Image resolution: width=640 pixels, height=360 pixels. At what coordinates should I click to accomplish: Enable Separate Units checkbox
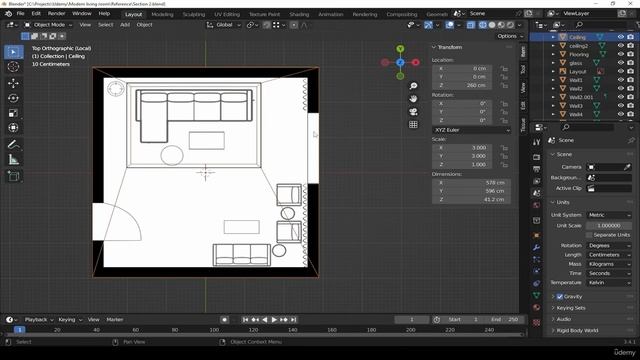589,235
